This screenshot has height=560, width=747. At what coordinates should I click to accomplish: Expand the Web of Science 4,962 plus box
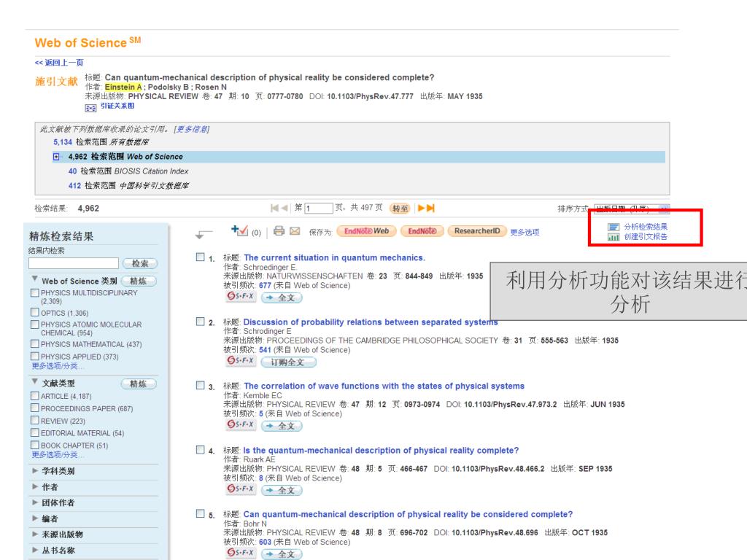56,157
